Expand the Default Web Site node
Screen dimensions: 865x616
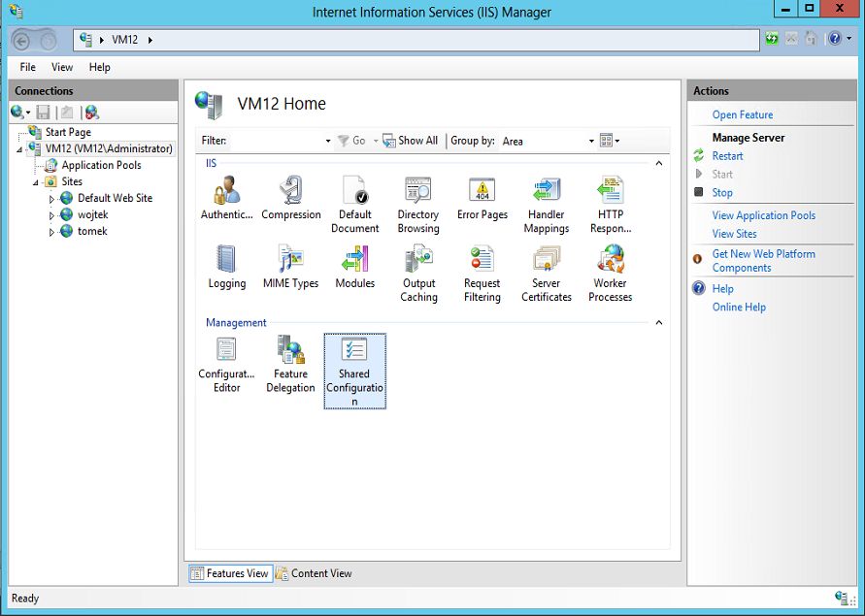click(x=51, y=199)
